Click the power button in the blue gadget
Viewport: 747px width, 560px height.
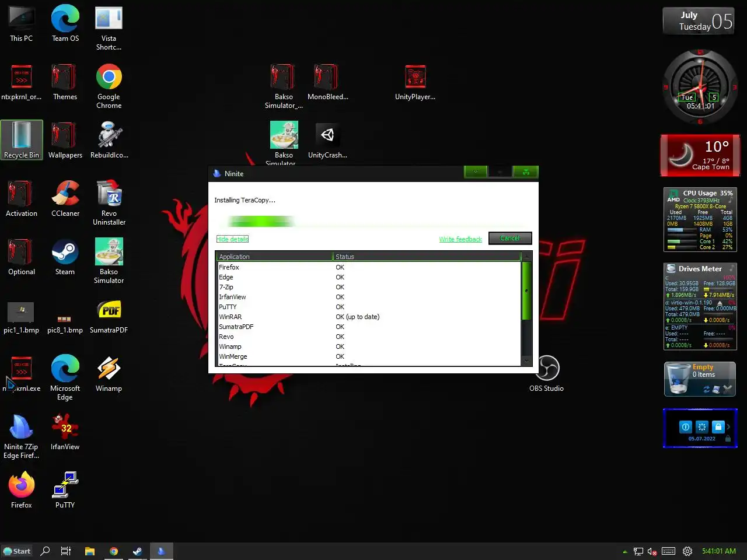(x=686, y=427)
